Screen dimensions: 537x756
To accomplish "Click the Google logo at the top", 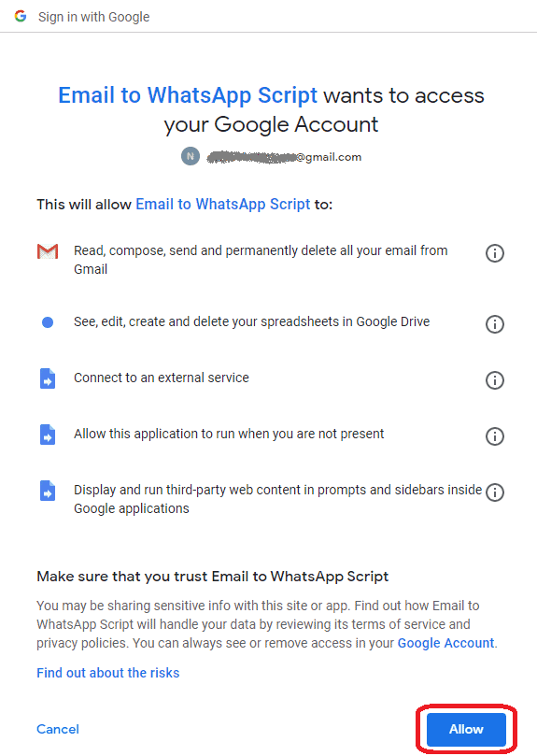I will click(21, 16).
